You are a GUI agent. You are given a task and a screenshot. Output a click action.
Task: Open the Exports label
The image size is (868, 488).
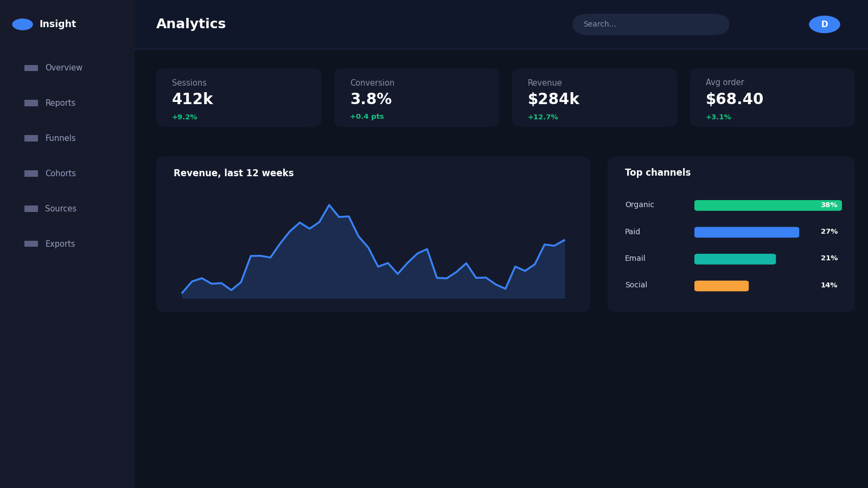pos(60,244)
